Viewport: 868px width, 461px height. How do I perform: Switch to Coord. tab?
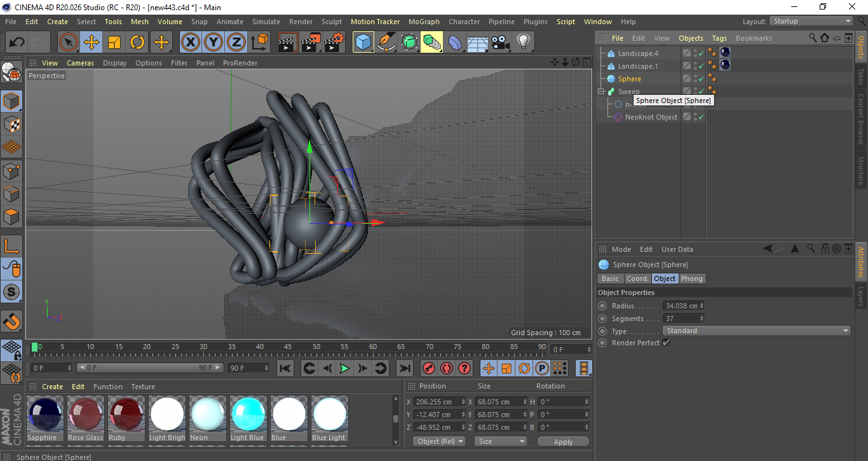pyautogui.click(x=637, y=279)
